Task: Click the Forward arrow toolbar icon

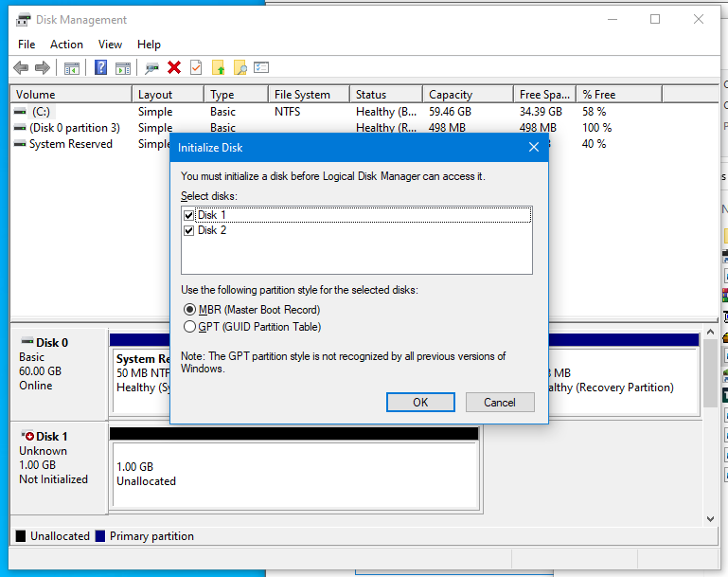Action: coord(43,68)
